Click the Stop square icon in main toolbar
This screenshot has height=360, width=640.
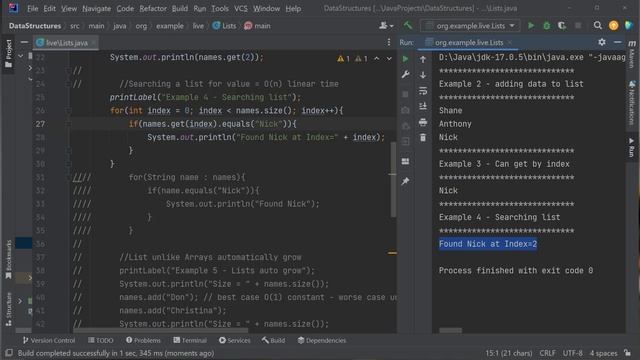[578, 26]
